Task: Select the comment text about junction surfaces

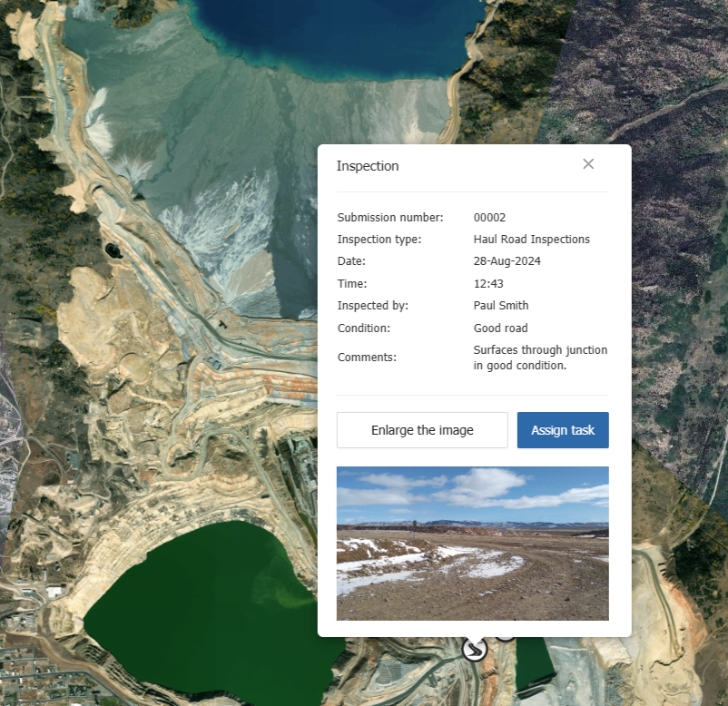Action: pyautogui.click(x=540, y=358)
